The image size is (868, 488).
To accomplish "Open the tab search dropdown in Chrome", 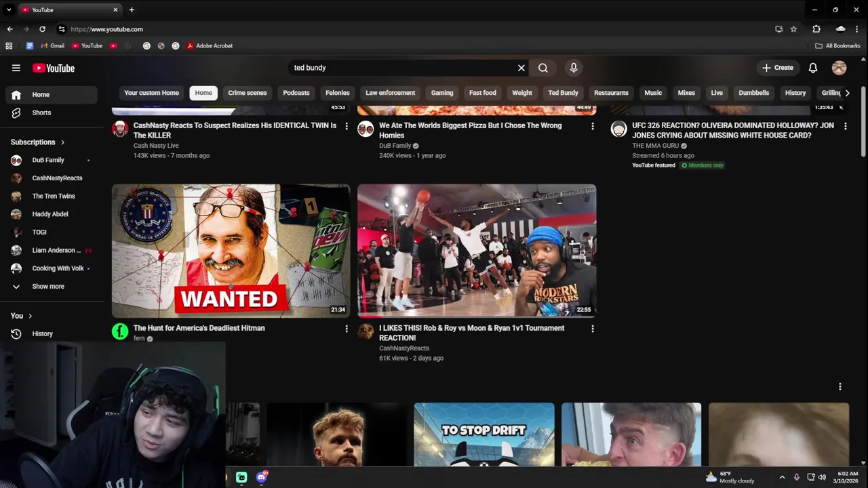I will click(9, 9).
